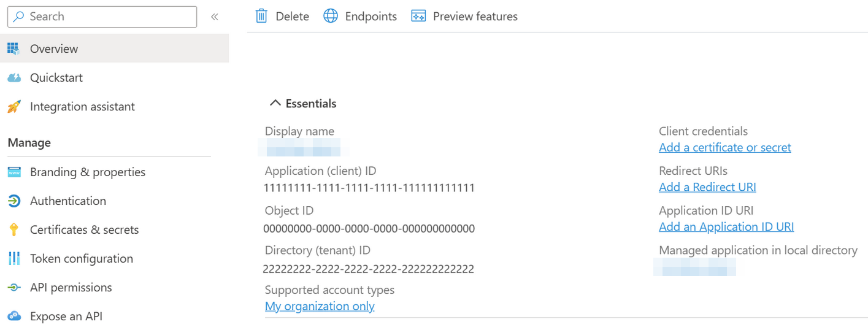Click the Authentication arrow icon

(13, 201)
